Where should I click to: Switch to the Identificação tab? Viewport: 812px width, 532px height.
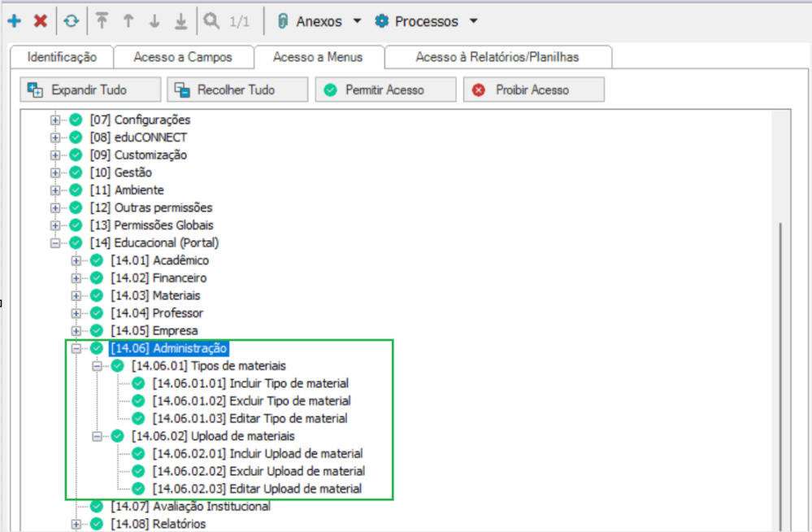[62, 57]
